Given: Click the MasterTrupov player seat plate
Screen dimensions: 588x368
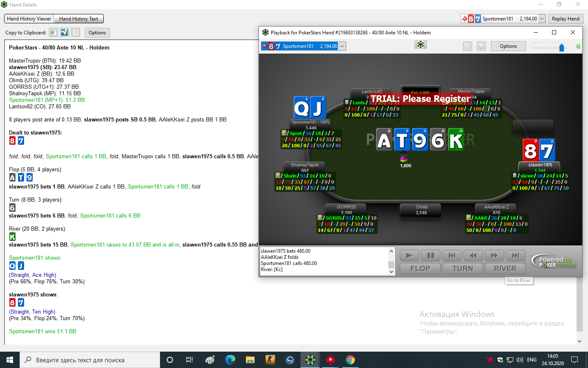Looking at the screenshot, I should tap(471, 94).
